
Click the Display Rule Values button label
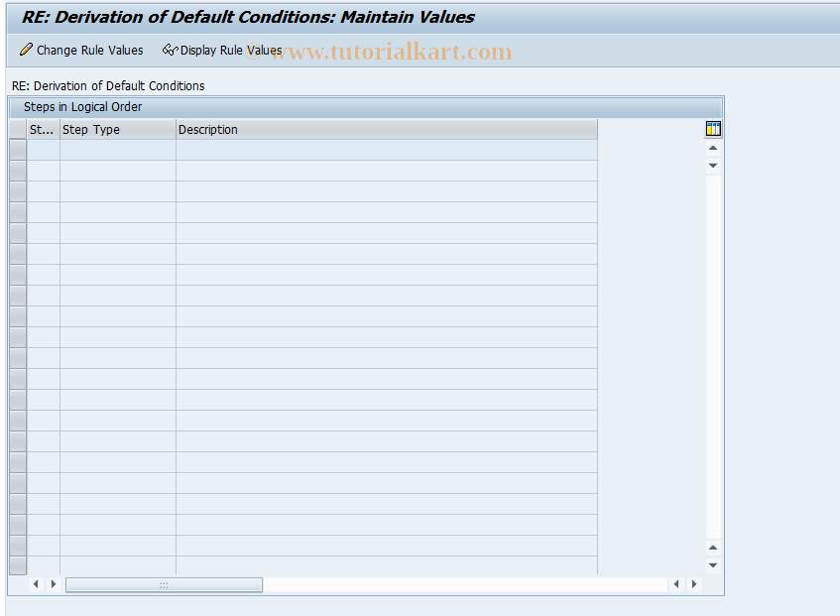pyautogui.click(x=231, y=51)
